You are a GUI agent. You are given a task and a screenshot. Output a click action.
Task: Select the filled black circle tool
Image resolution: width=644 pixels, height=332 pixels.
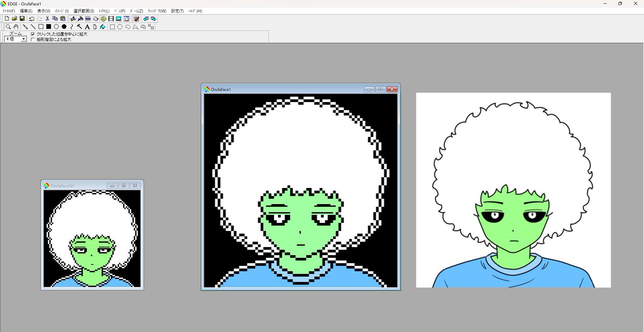pos(64,27)
